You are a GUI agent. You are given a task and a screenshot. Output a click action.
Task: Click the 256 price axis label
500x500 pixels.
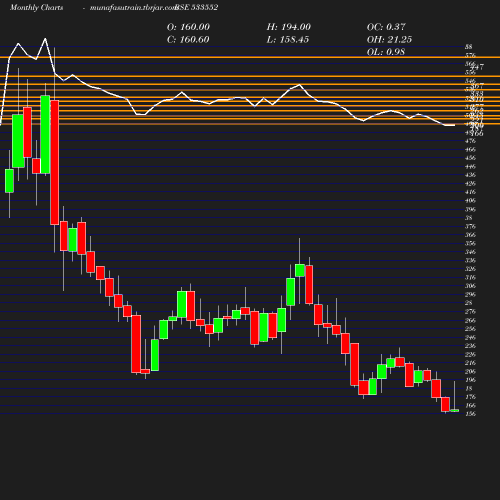470,329
